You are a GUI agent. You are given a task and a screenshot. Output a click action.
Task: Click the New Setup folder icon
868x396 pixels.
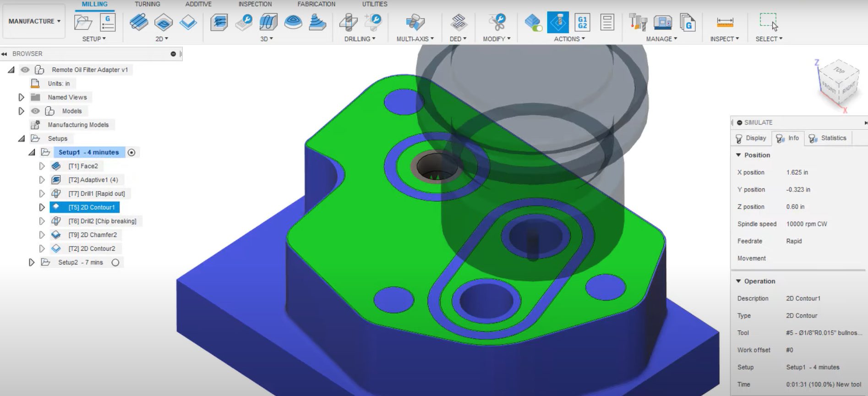tap(83, 22)
